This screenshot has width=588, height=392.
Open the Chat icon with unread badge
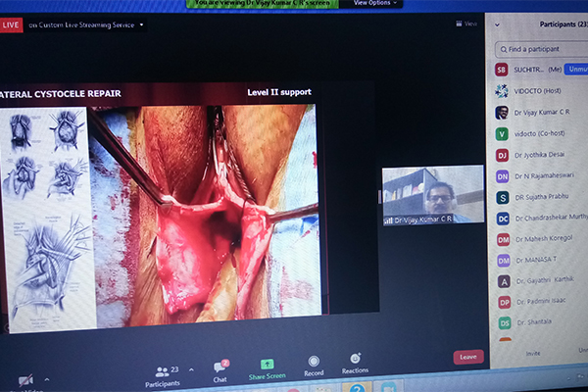pos(220,366)
